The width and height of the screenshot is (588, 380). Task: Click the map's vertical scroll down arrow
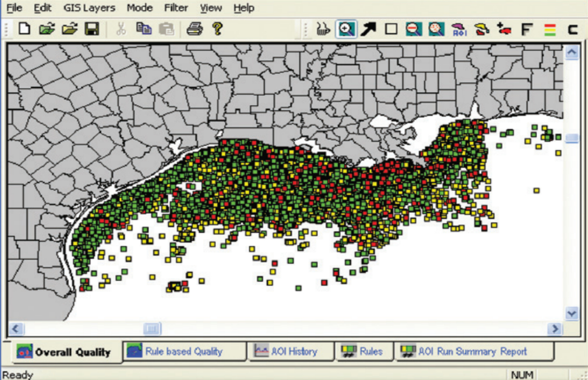[x=572, y=313]
